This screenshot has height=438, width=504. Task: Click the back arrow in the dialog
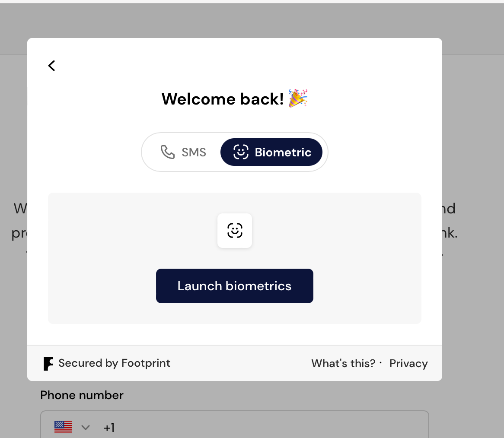(52, 66)
